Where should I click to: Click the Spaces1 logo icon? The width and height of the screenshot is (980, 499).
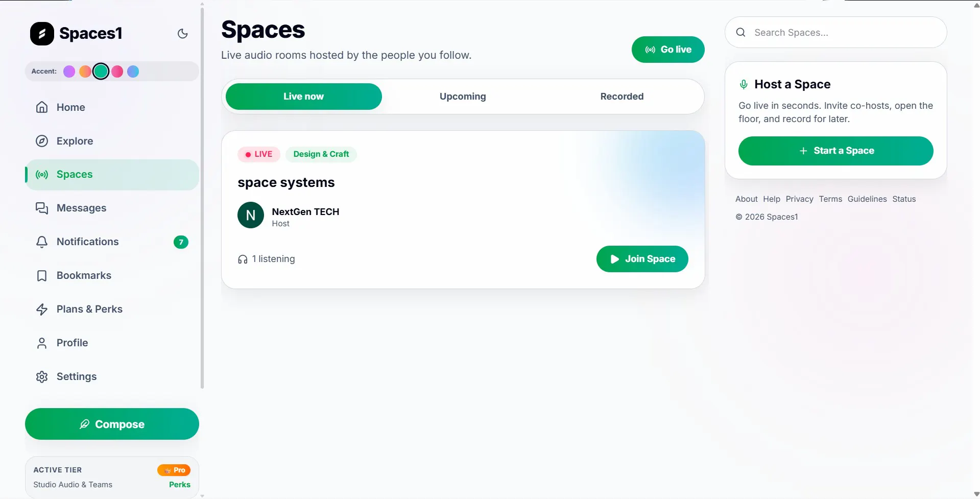click(42, 34)
